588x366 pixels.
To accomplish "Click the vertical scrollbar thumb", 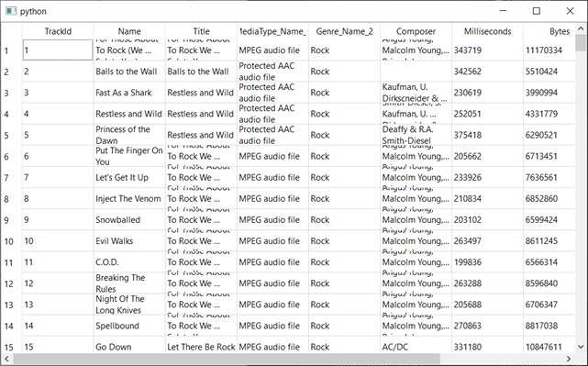I will [x=581, y=42].
